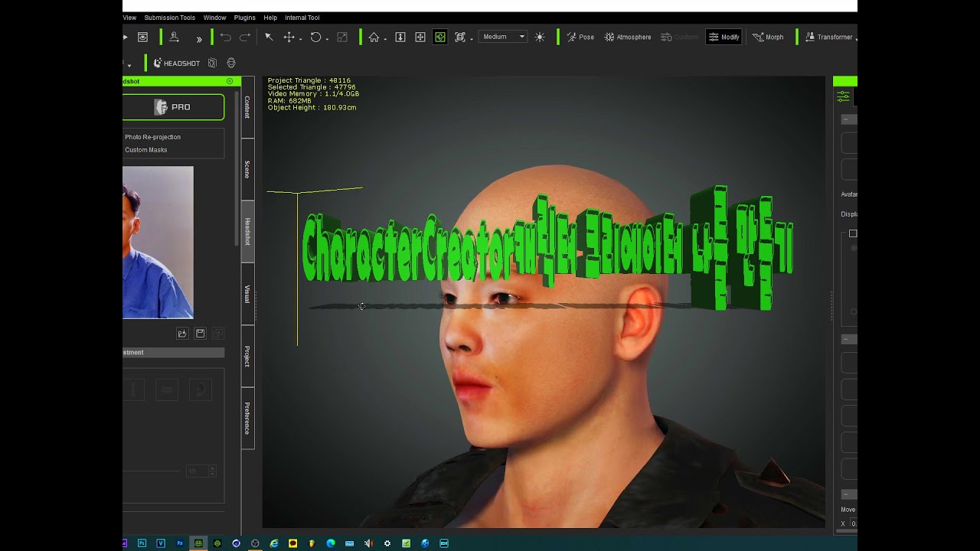980x551 pixels.
Task: Click the crosshair framed box icon
Action: (x=420, y=37)
